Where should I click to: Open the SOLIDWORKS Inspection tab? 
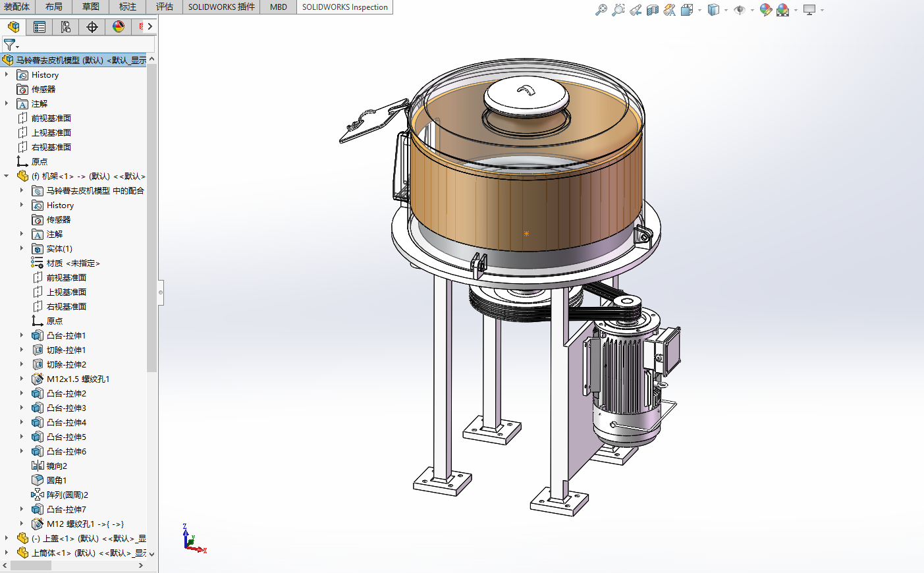tap(345, 7)
